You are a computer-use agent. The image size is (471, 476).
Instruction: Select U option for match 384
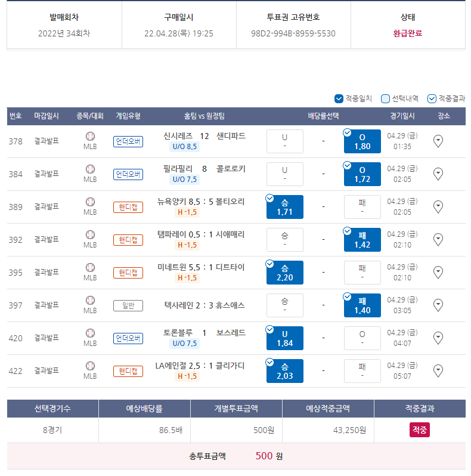point(284,174)
